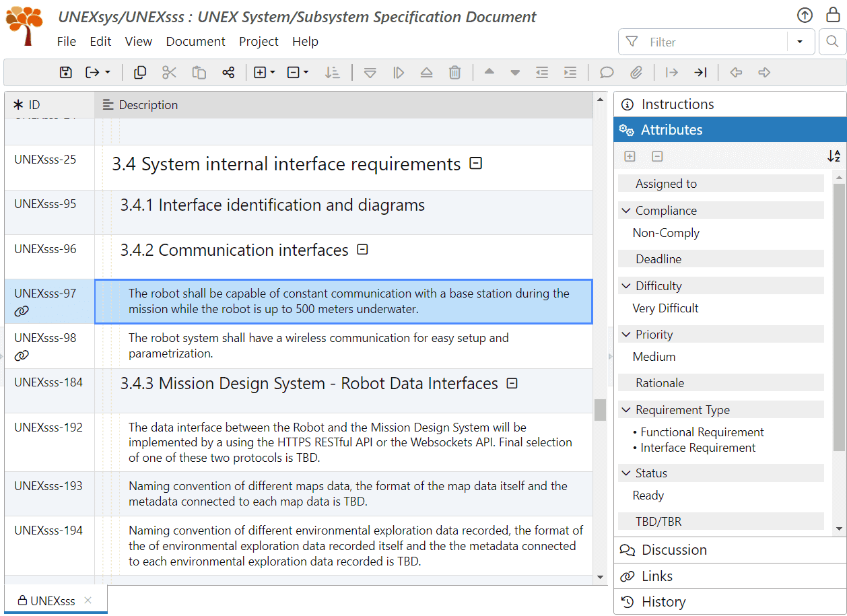This screenshot has width=847, height=616.
Task: Click link icon on row UNEXsss-97
Action: pos(22,311)
